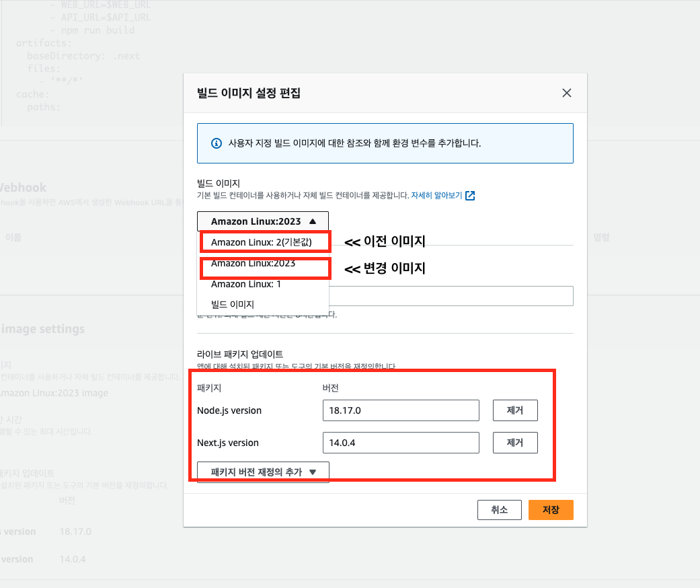The width and height of the screenshot is (700, 588).
Task: Open the 패키지 버전 재정의 추가 dropdown
Action: click(x=263, y=472)
